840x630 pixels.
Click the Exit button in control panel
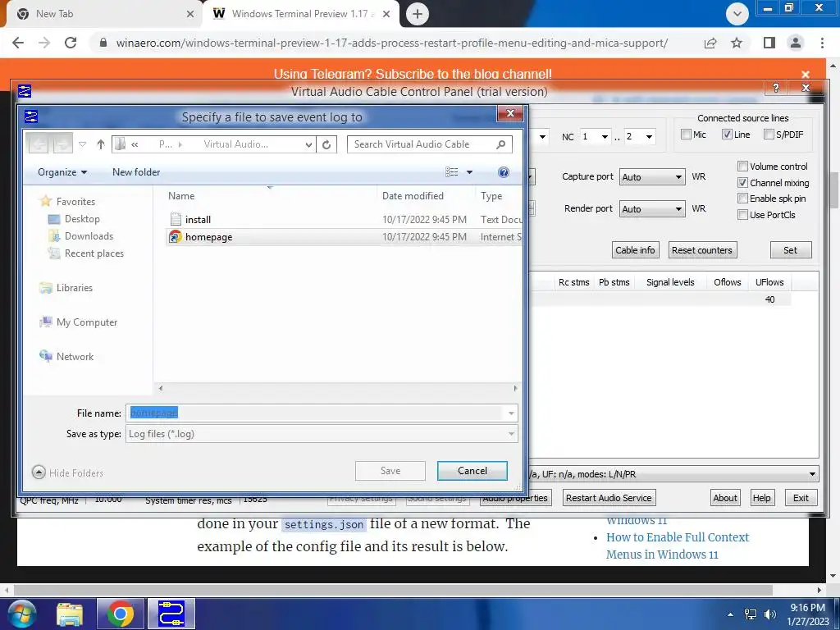pyautogui.click(x=801, y=498)
